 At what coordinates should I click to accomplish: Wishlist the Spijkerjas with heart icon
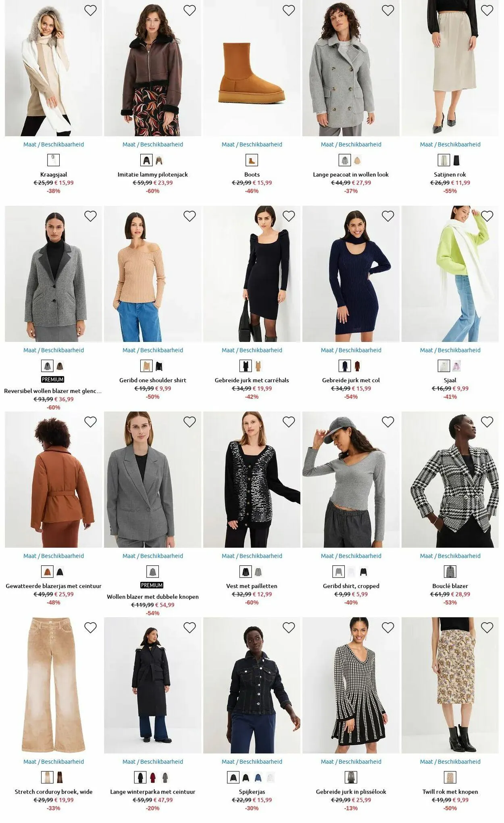(289, 627)
